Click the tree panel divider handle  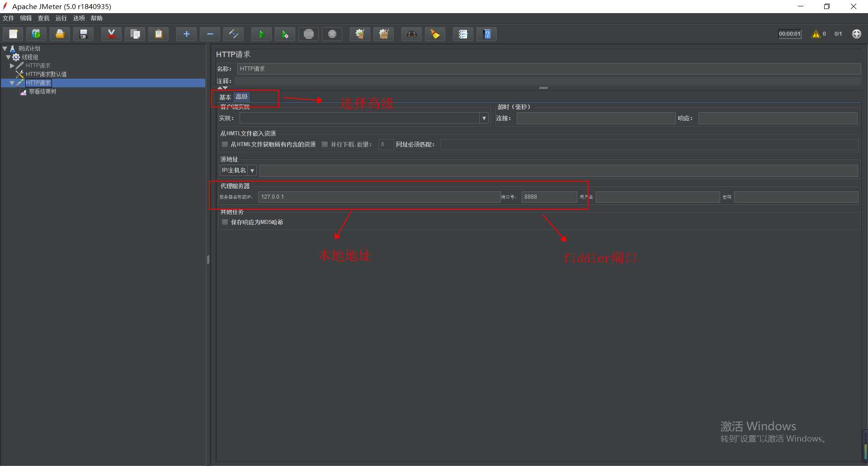208,259
